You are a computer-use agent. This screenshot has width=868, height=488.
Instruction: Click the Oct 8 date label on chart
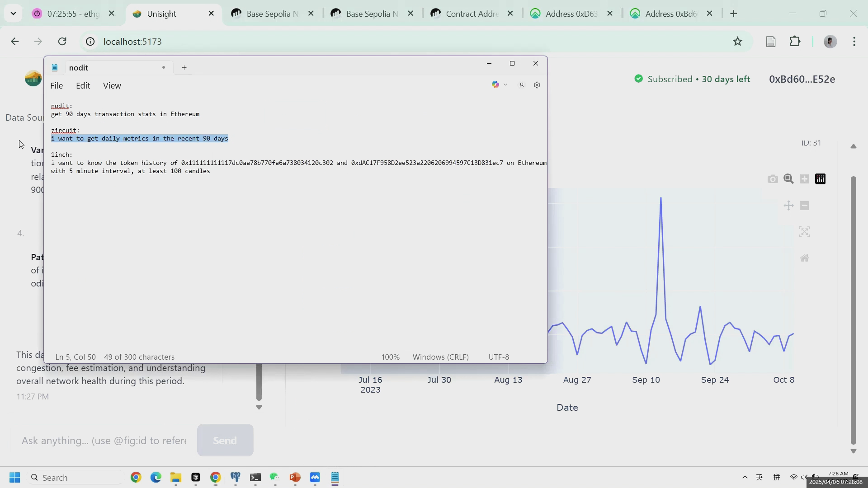click(783, 380)
